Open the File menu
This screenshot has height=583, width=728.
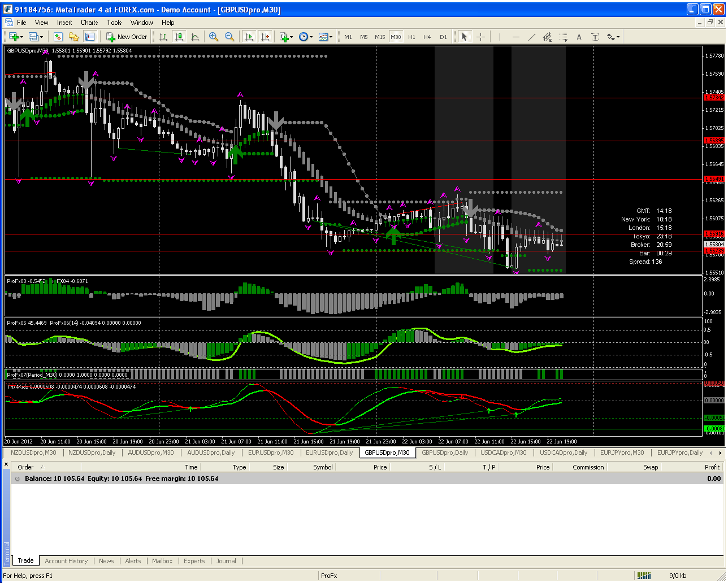pos(21,23)
